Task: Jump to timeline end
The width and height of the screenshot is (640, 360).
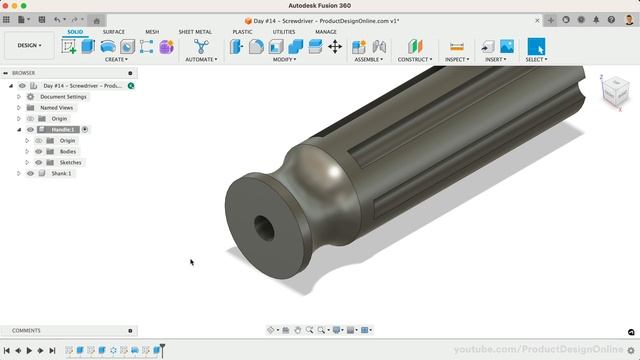Action: pos(52,350)
